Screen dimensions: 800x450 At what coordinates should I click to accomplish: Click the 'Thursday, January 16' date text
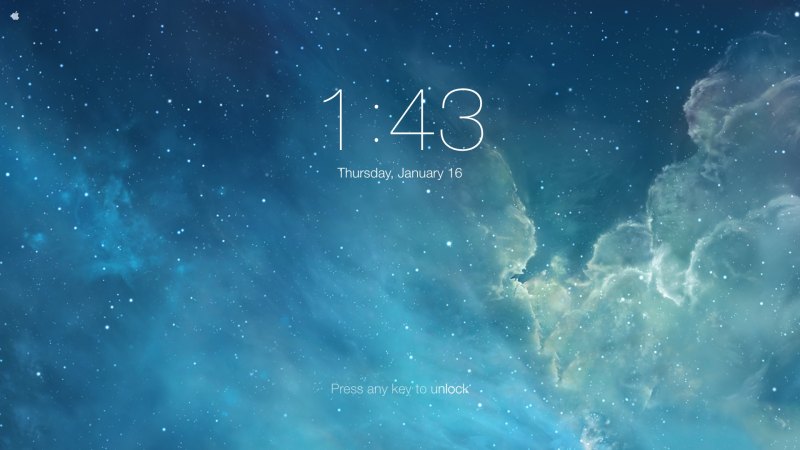tap(399, 173)
